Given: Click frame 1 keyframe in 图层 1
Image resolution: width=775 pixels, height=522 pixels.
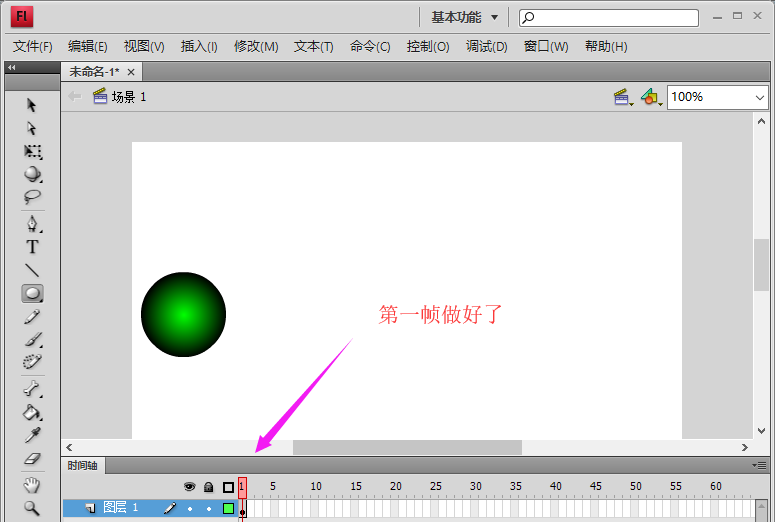Looking at the screenshot, I should 242,508.
